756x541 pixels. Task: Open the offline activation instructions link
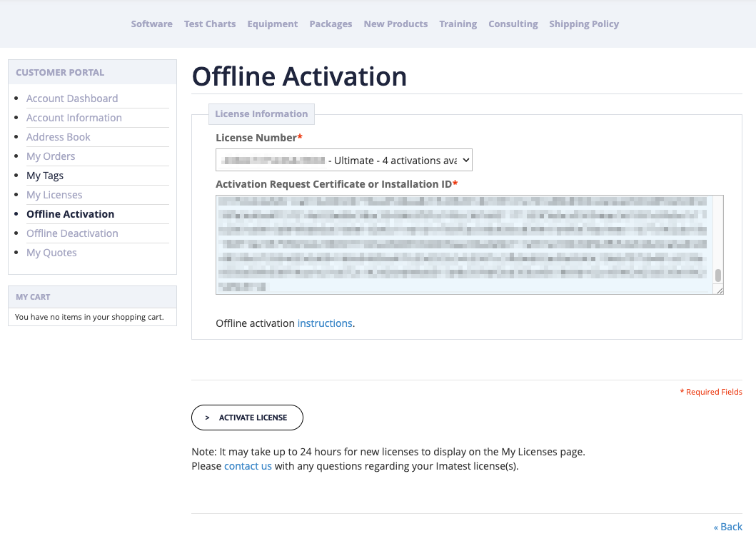pos(325,323)
